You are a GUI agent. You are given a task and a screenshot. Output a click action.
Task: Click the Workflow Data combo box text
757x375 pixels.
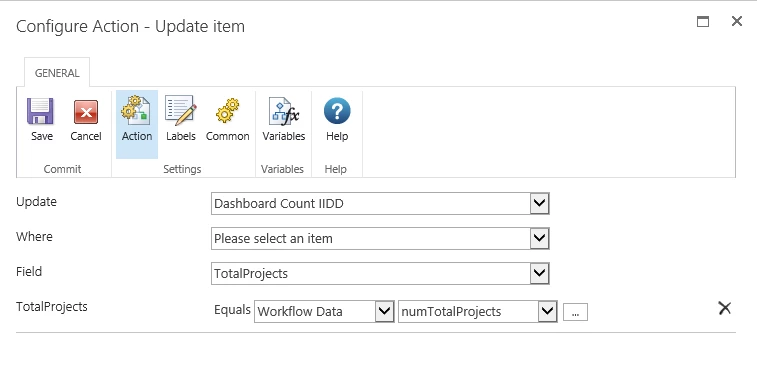point(300,312)
